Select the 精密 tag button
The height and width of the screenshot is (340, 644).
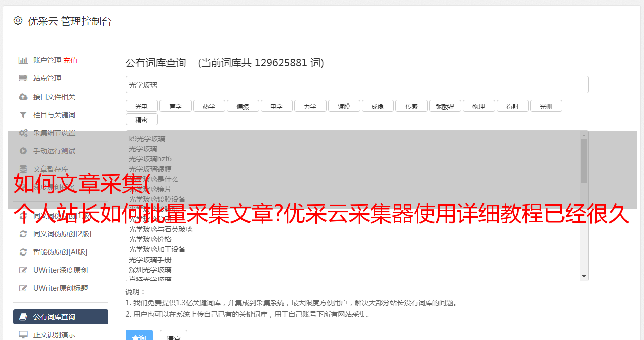(141, 119)
